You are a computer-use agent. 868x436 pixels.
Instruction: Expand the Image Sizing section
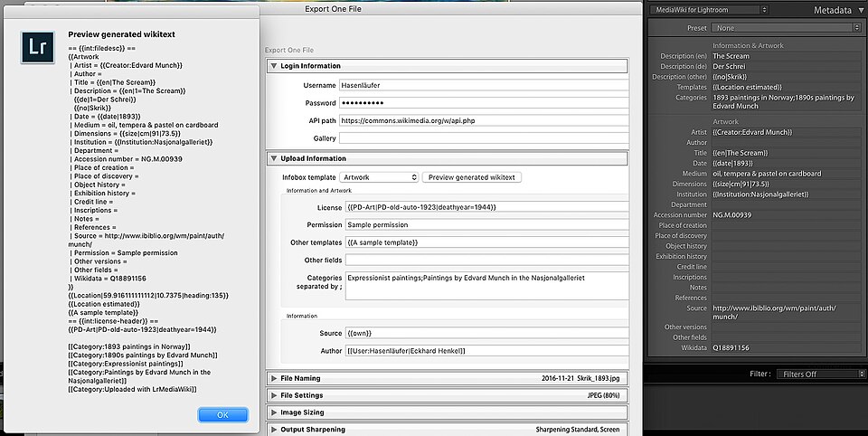(x=273, y=412)
